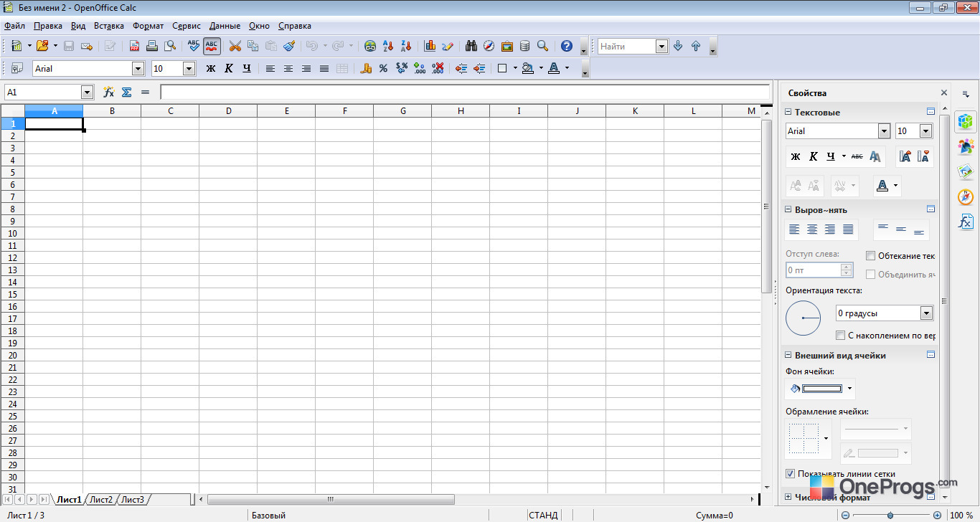Close the Свойства sidebar panel
Screen dimensions: 980x522
coord(944,92)
